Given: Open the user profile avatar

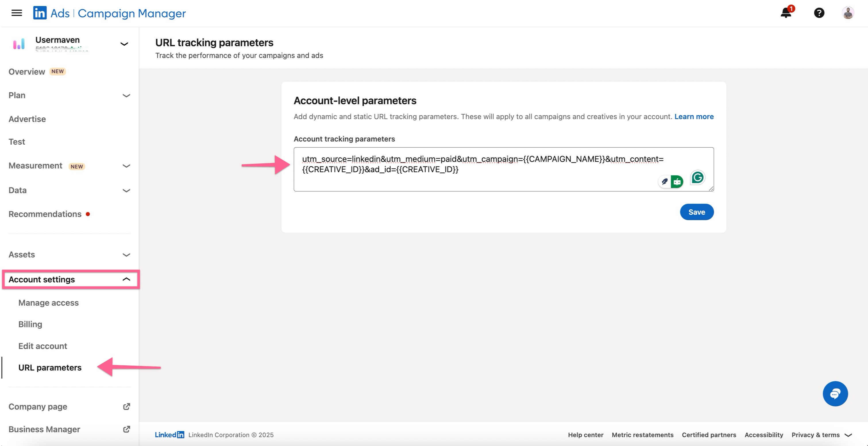Looking at the screenshot, I should click(848, 13).
